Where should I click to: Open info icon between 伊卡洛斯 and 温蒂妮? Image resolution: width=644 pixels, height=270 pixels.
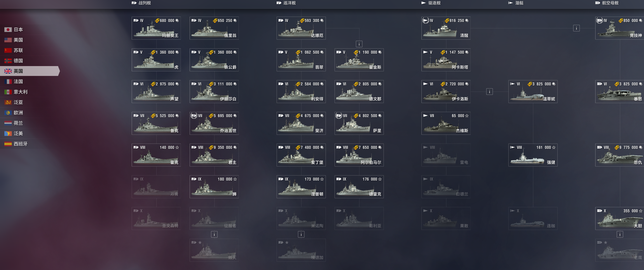click(x=489, y=92)
